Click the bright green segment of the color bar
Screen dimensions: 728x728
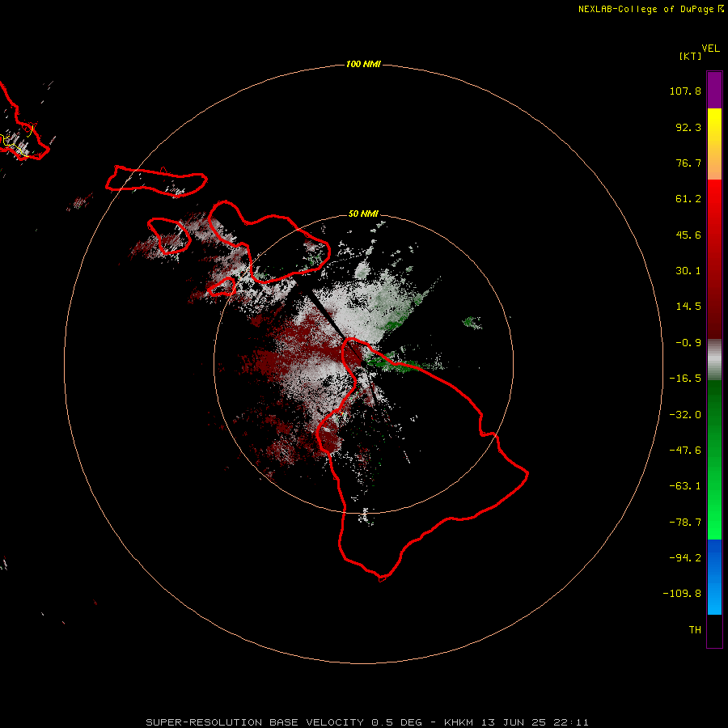(714, 459)
